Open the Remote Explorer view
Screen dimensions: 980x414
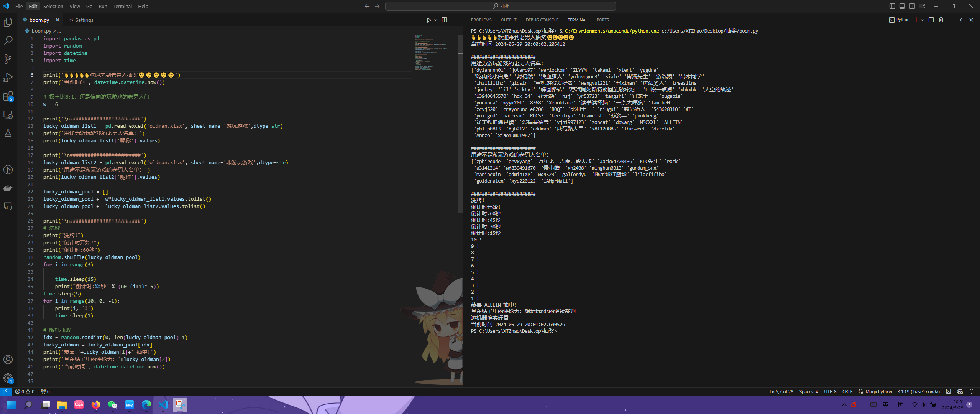[8, 114]
